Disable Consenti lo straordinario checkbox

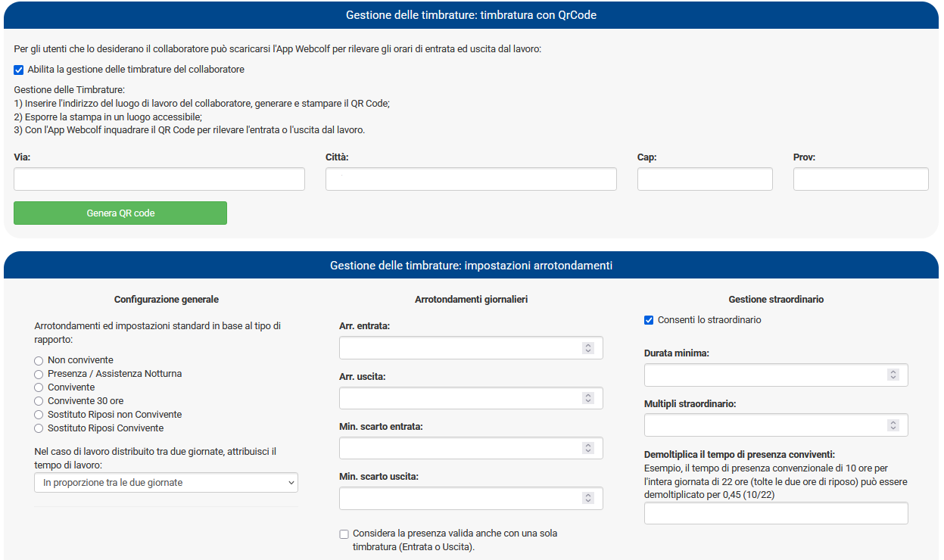click(x=649, y=320)
